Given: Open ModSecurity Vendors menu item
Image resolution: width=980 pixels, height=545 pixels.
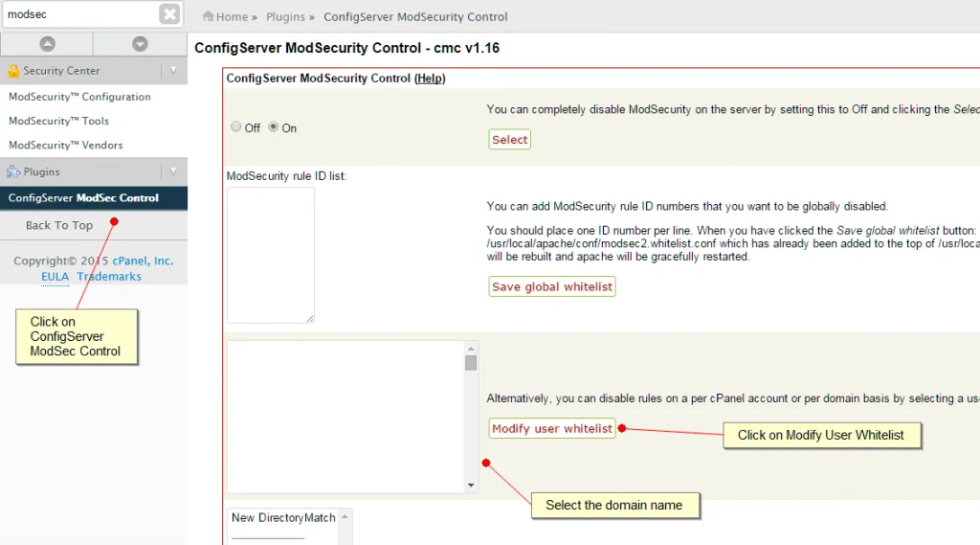Looking at the screenshot, I should click(66, 146).
